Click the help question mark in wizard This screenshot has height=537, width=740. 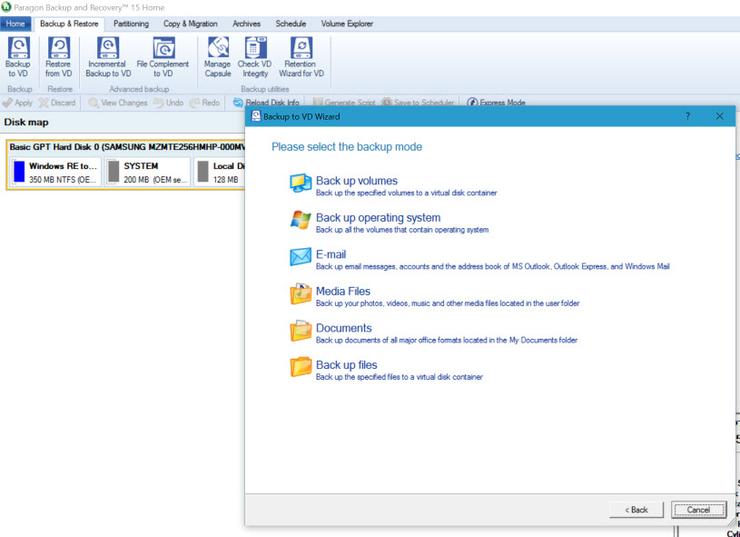point(688,116)
